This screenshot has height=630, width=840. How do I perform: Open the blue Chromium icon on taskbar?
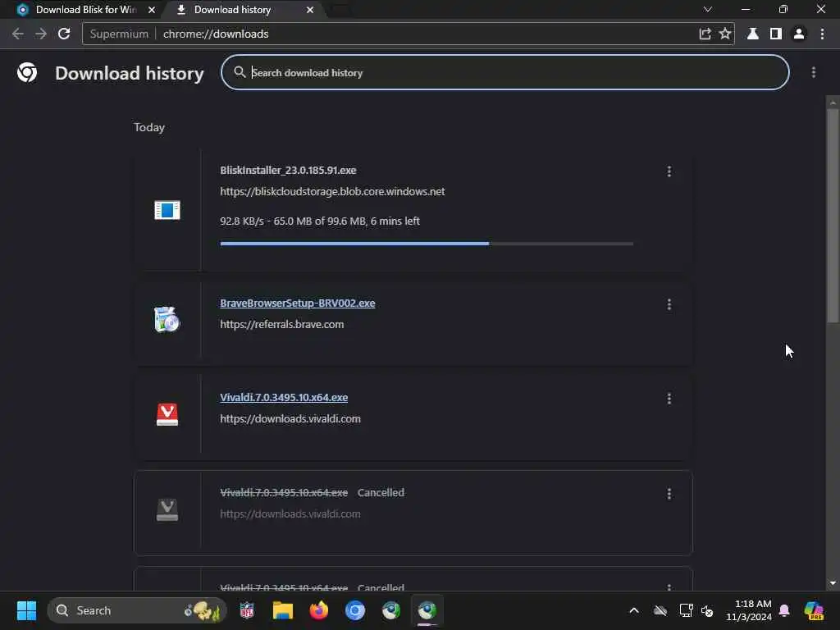(354, 610)
